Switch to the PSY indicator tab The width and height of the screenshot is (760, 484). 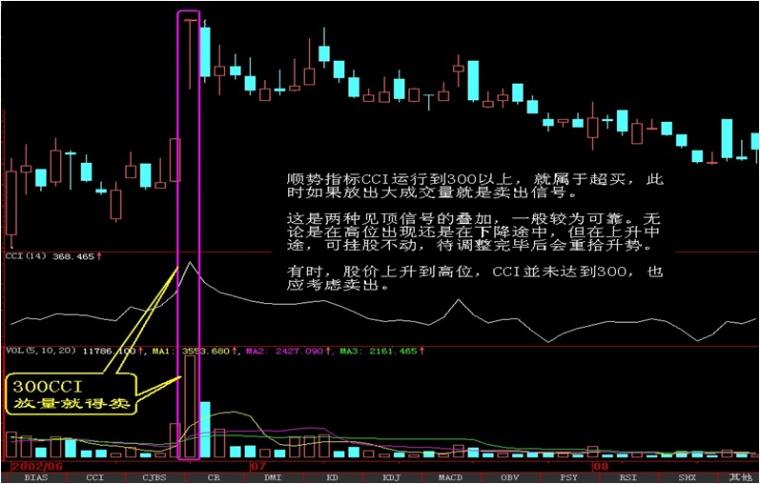tap(569, 478)
